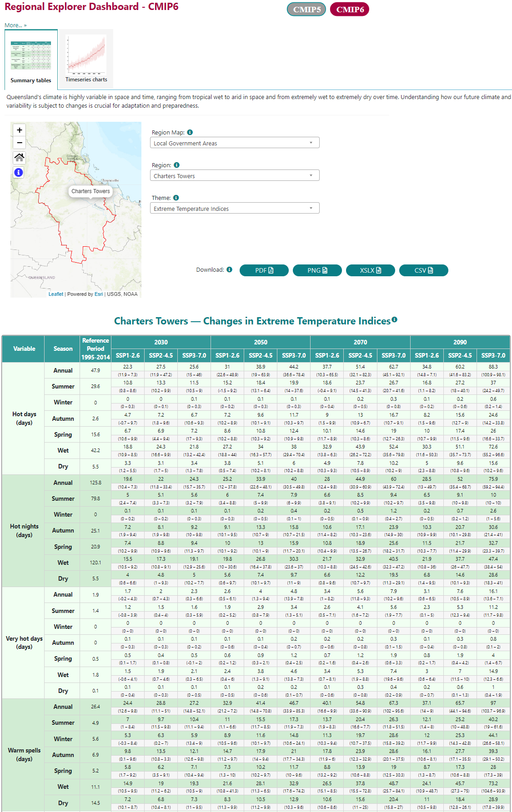Screen dimensions: 512x812
Task: Click the 2070 column group header
Action: (360, 342)
